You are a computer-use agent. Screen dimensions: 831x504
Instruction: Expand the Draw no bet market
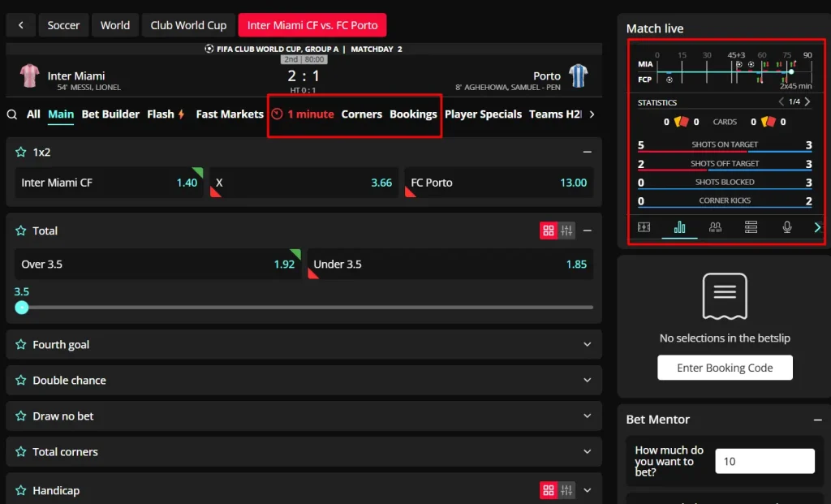point(588,416)
